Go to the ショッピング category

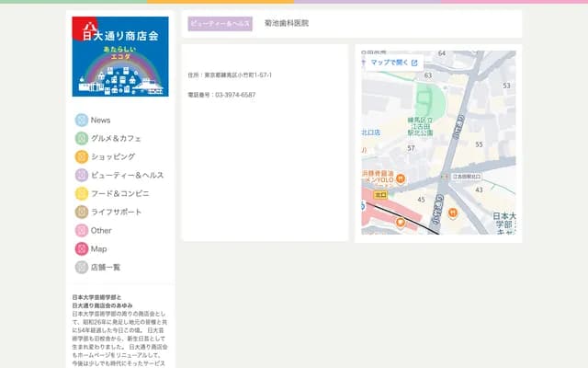pyautogui.click(x=113, y=156)
